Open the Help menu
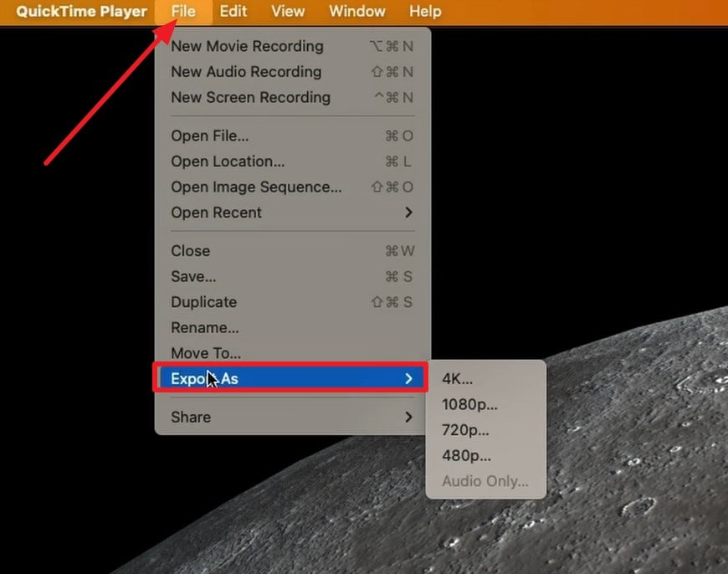 (425, 11)
